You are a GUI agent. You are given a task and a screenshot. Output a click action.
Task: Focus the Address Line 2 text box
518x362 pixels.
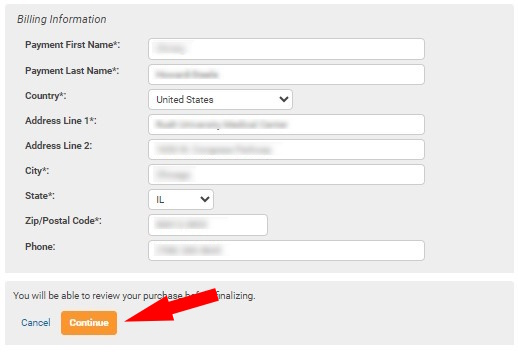click(x=286, y=149)
